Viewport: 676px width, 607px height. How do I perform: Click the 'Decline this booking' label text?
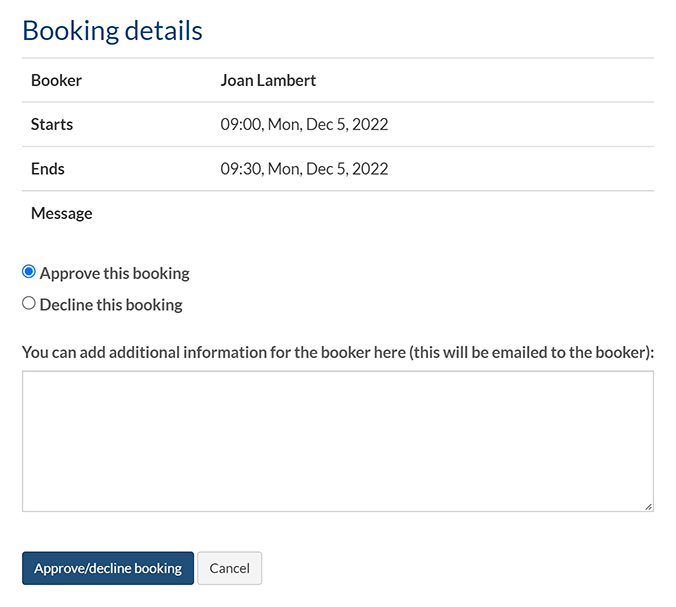pos(111,304)
